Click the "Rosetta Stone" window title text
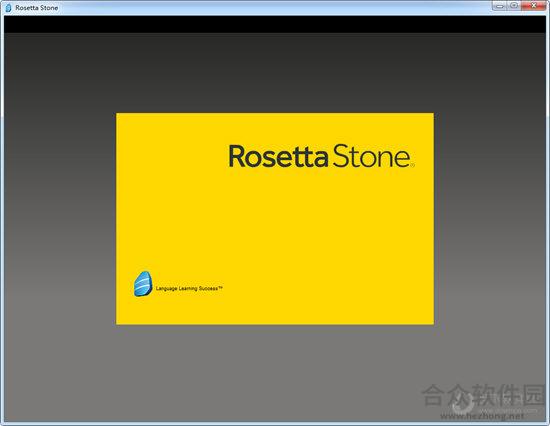 36,8
